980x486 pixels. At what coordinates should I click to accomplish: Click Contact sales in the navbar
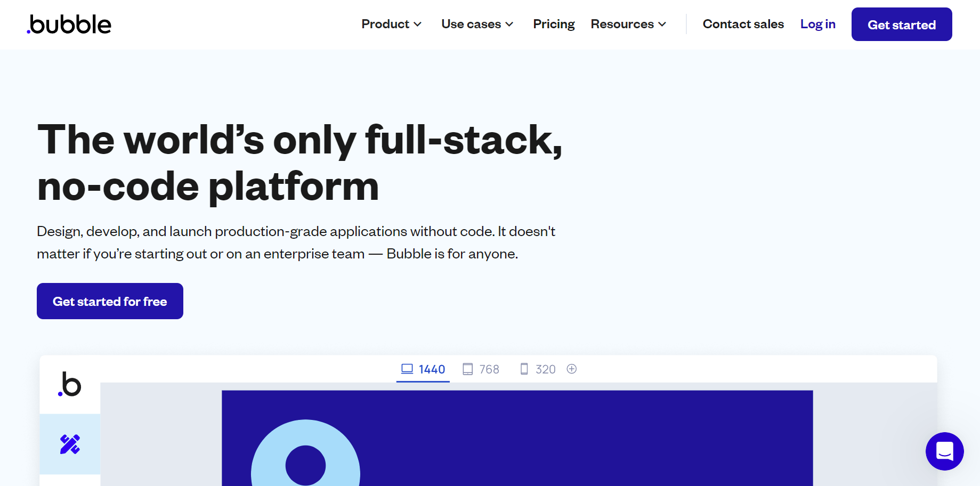click(x=743, y=24)
